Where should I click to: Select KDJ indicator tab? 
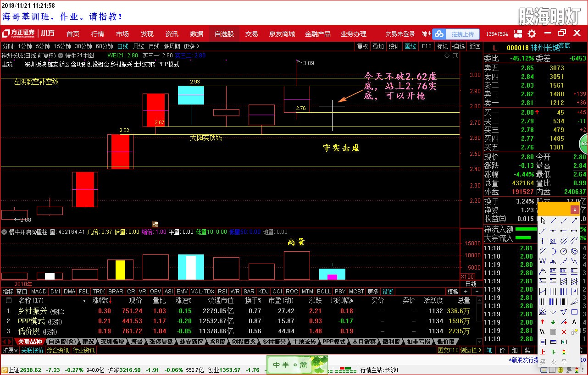pos(263,292)
